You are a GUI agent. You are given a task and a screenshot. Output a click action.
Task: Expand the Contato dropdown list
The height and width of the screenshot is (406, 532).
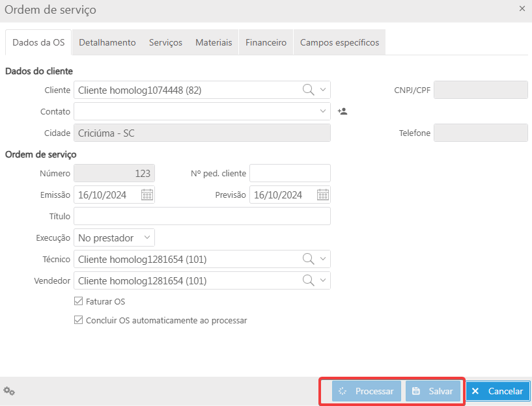[323, 111]
